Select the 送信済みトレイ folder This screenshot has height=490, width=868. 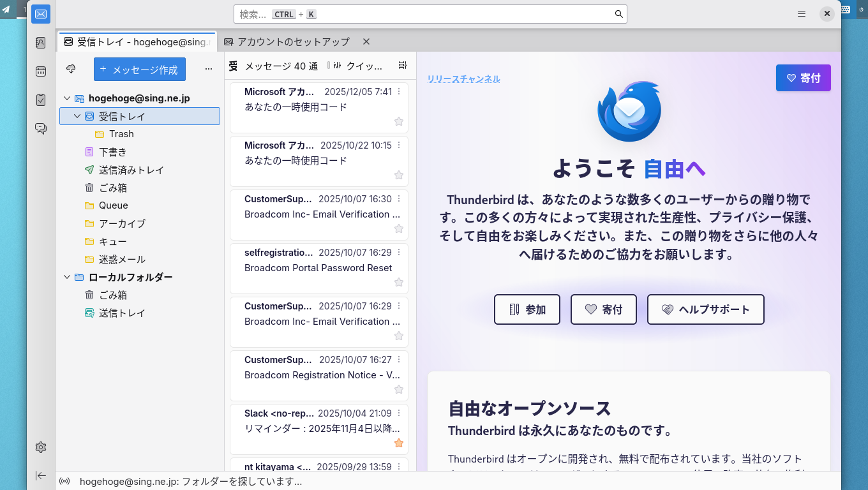coord(140,170)
